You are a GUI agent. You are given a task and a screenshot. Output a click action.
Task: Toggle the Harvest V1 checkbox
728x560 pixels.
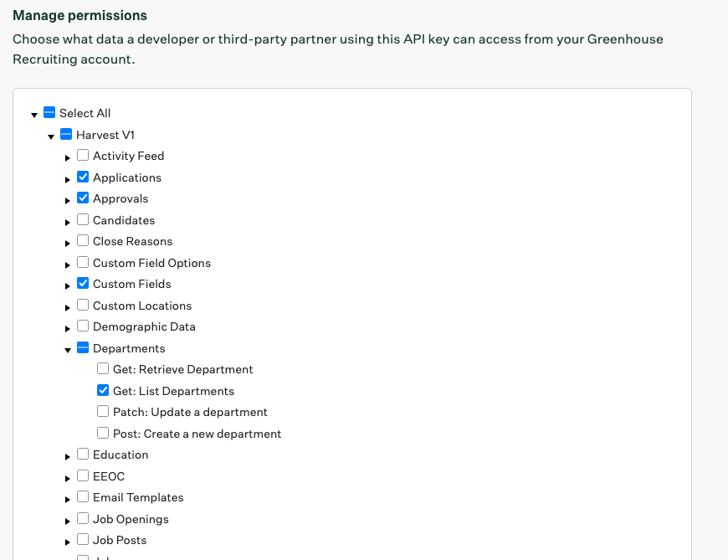[x=66, y=135]
